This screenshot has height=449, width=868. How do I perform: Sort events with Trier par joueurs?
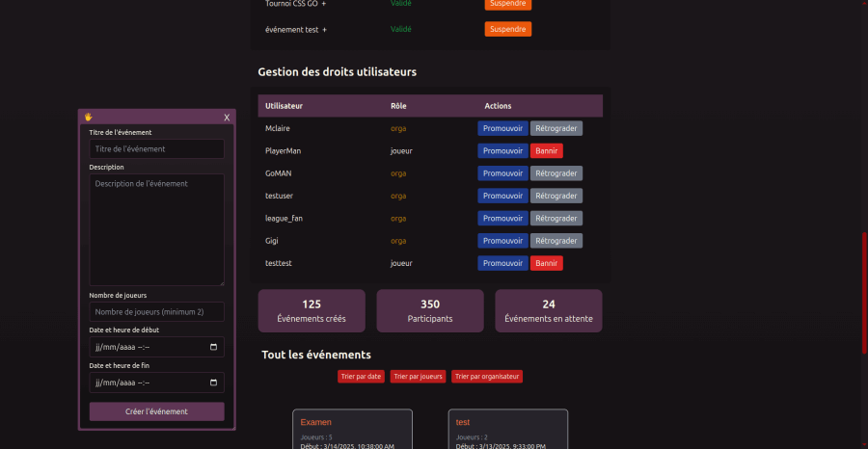coord(418,377)
